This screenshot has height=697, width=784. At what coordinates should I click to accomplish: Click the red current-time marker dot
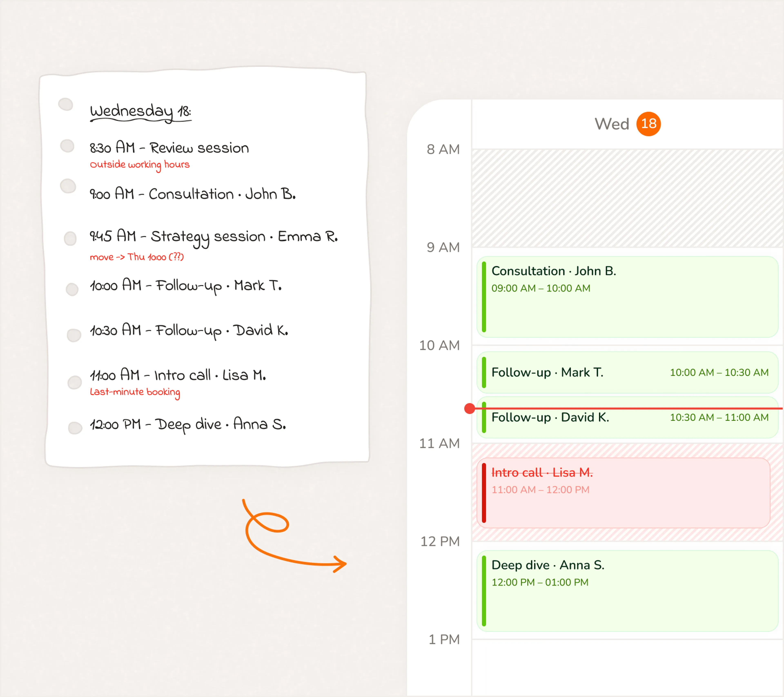[469, 408]
